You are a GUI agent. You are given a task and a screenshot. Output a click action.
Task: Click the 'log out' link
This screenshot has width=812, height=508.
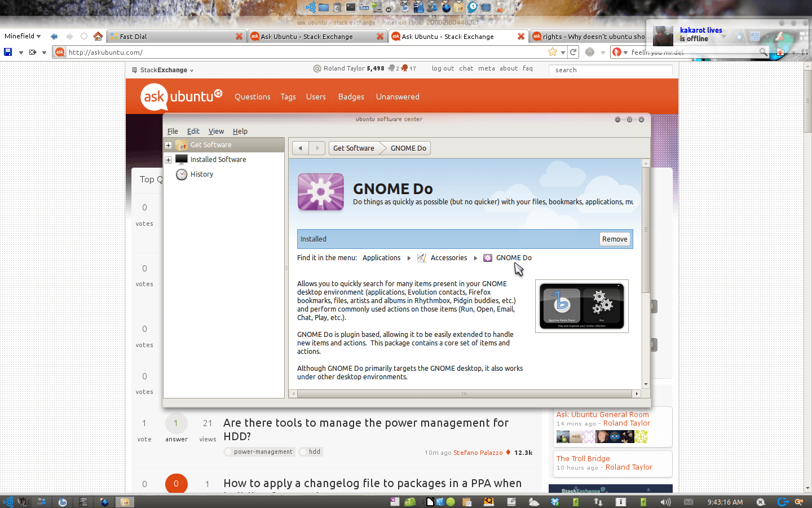tap(443, 68)
